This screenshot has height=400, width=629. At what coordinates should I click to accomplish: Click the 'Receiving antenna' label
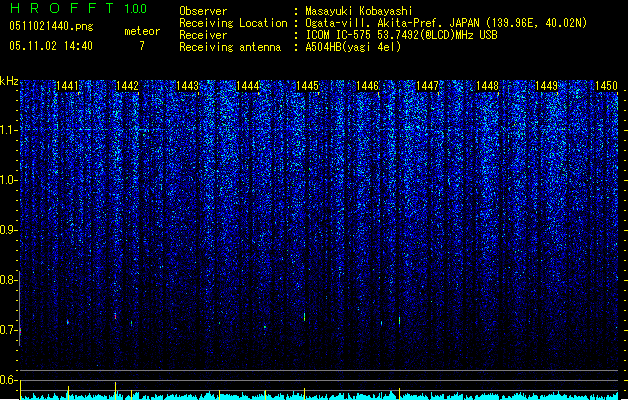230,47
